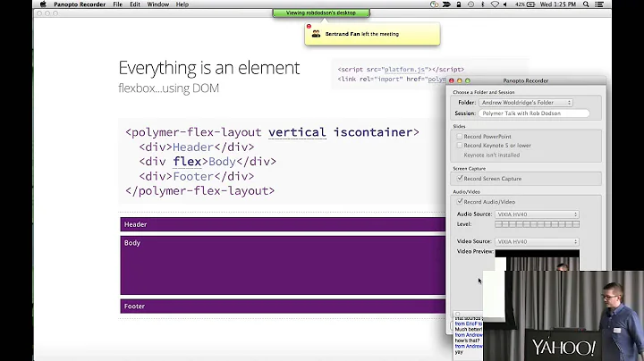Click the "flex" attribute in the code
Screen dimensions: 644x361
pyautogui.click(x=187, y=162)
